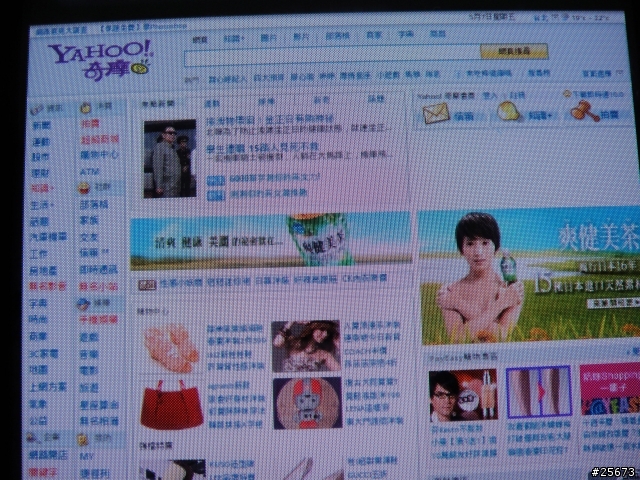Screen dimensions: 640x480
Task: Click red 知識+ in the left sidebar
Action: [42, 189]
